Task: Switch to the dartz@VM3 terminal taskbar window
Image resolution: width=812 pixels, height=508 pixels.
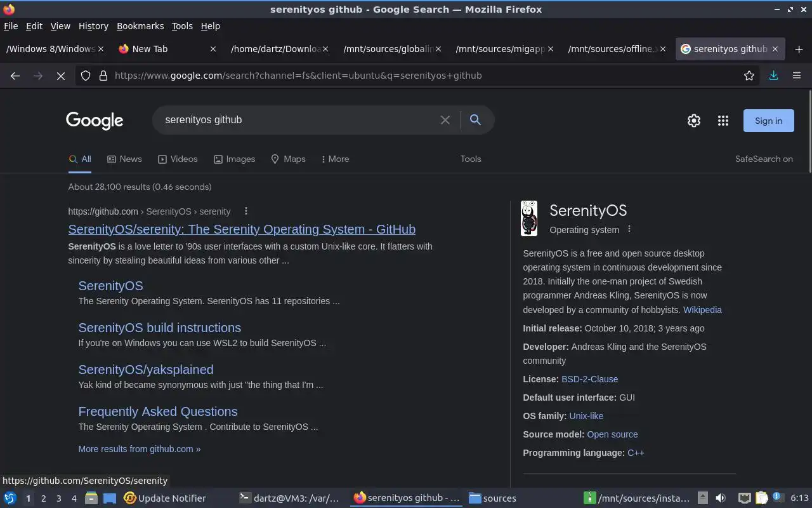Action: pyautogui.click(x=290, y=498)
